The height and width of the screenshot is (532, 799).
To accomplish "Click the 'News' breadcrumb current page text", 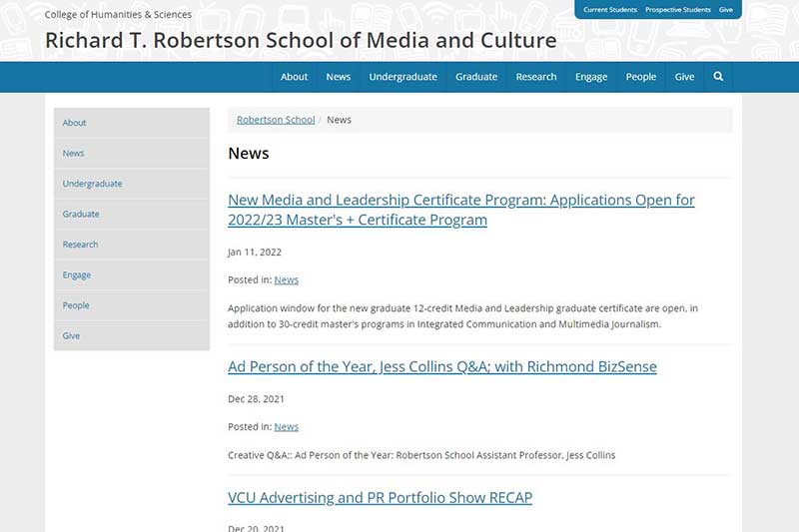I will tap(339, 120).
